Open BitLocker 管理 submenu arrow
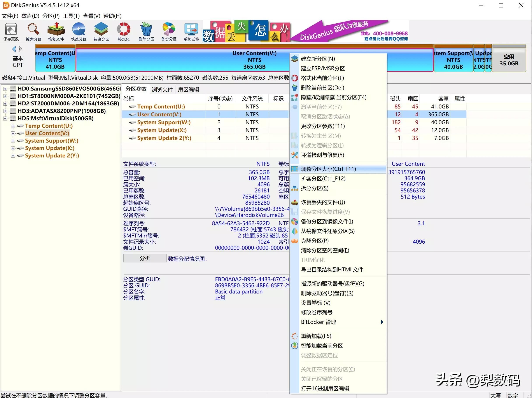Viewport: 532px width, 398px height. click(382, 322)
